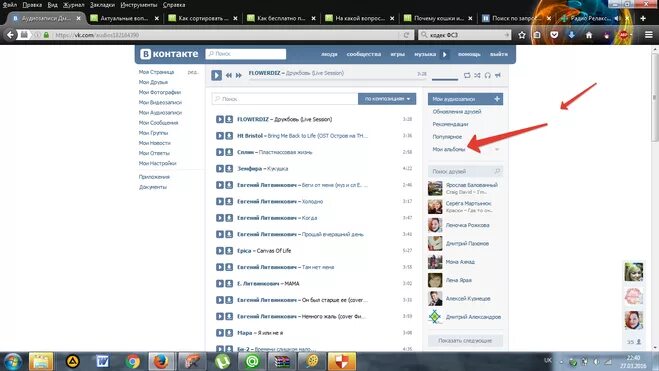The width and height of the screenshot is (659, 371).
Task: Click Firefox bookmark star icon
Action: 522,35
